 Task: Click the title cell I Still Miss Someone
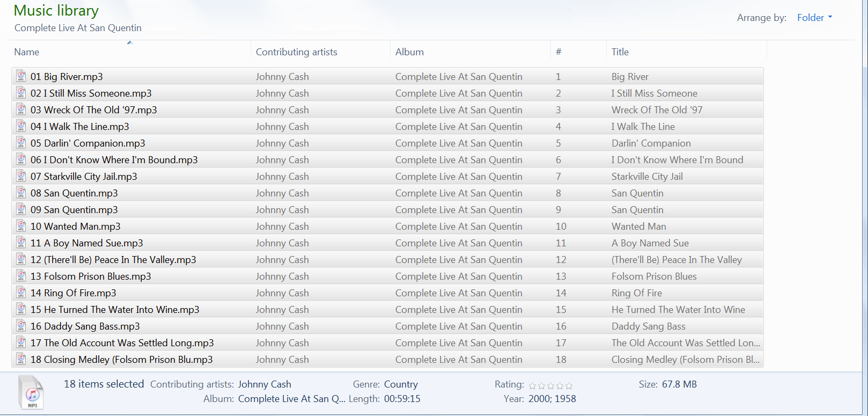654,93
